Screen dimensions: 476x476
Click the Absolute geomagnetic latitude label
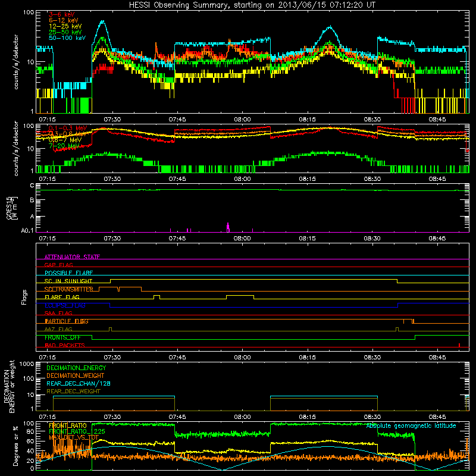411,425
